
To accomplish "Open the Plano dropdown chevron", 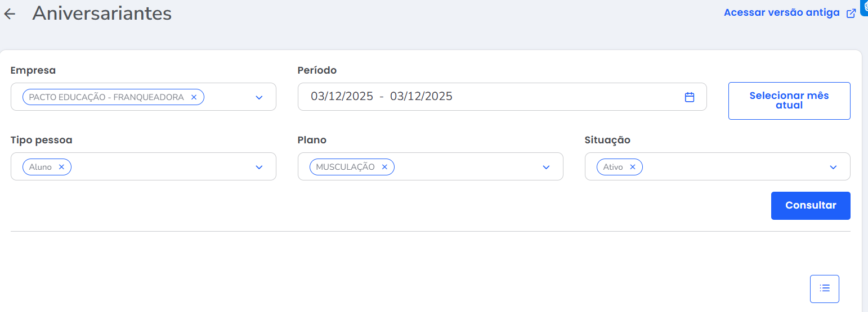I will tap(546, 167).
